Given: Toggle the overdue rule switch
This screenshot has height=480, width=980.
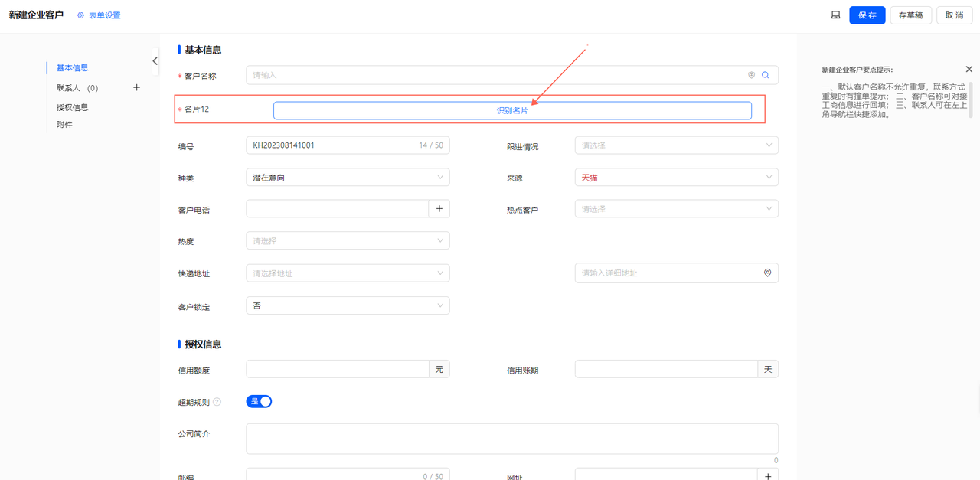Looking at the screenshot, I should (259, 401).
